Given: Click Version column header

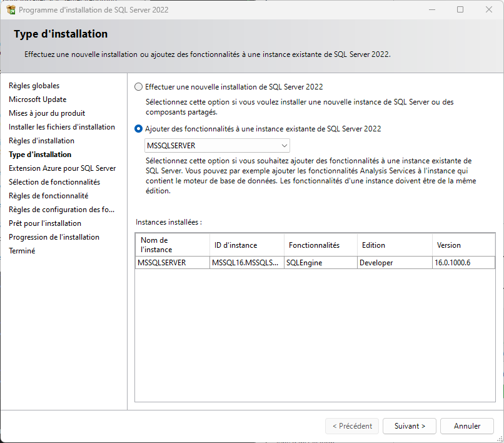Looking at the screenshot, I should 463,245.
